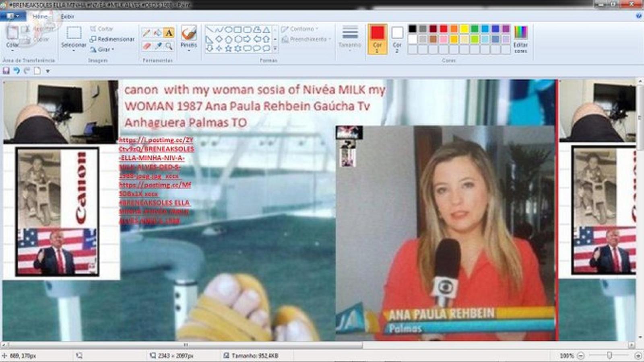
Task: Open Customize Quick Access Toolbar arrow
Action: click(47, 71)
